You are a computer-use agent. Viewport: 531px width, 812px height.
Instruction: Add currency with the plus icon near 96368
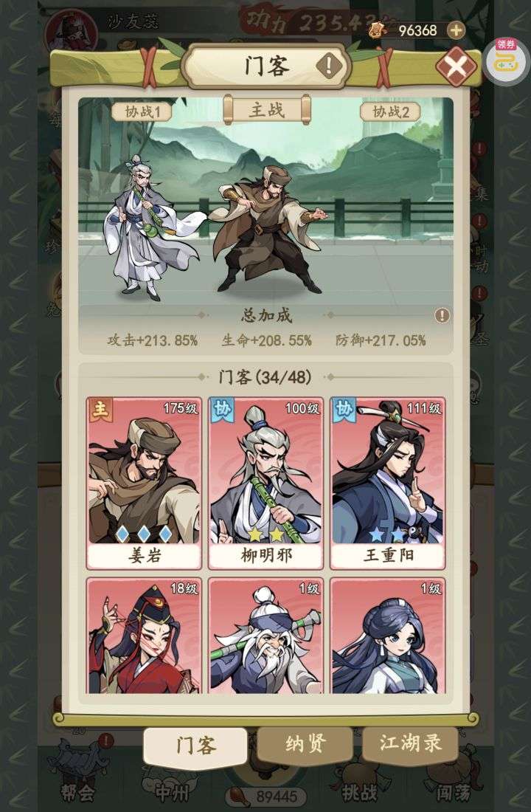[456, 30]
